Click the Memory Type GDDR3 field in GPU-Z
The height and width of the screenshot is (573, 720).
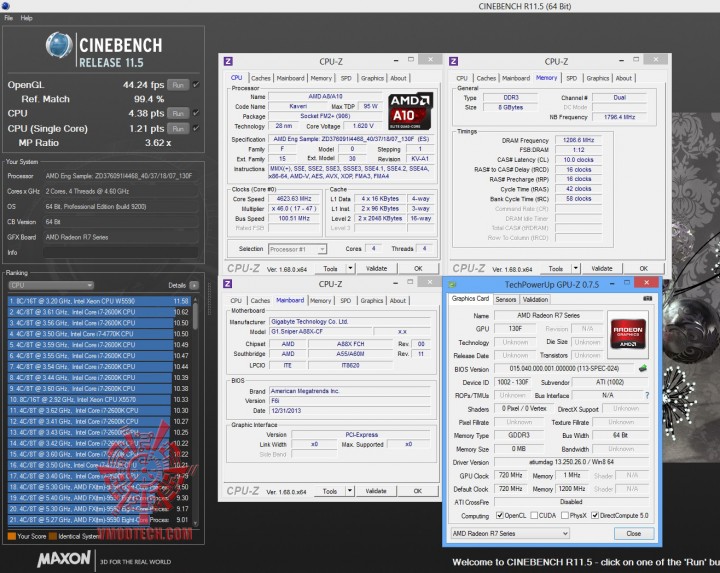(x=519, y=435)
